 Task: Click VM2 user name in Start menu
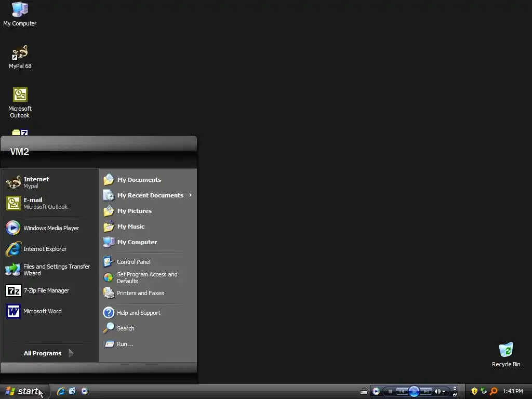[19, 152]
